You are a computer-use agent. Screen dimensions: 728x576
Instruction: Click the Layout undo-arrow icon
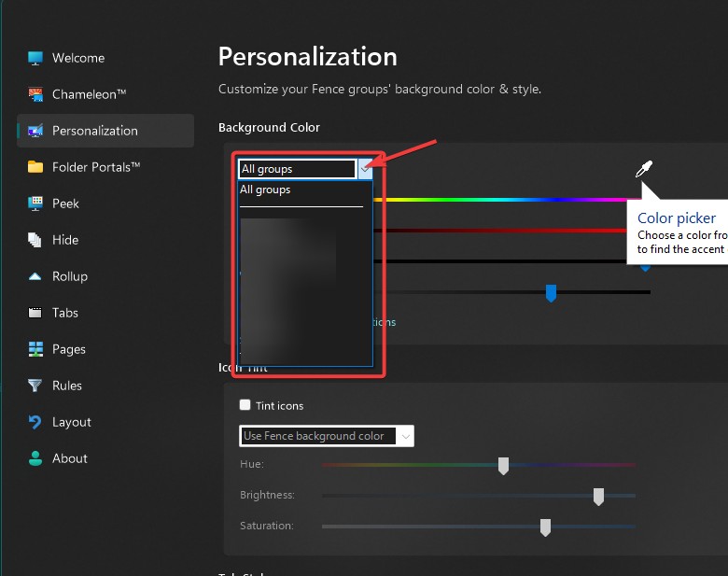click(x=35, y=422)
